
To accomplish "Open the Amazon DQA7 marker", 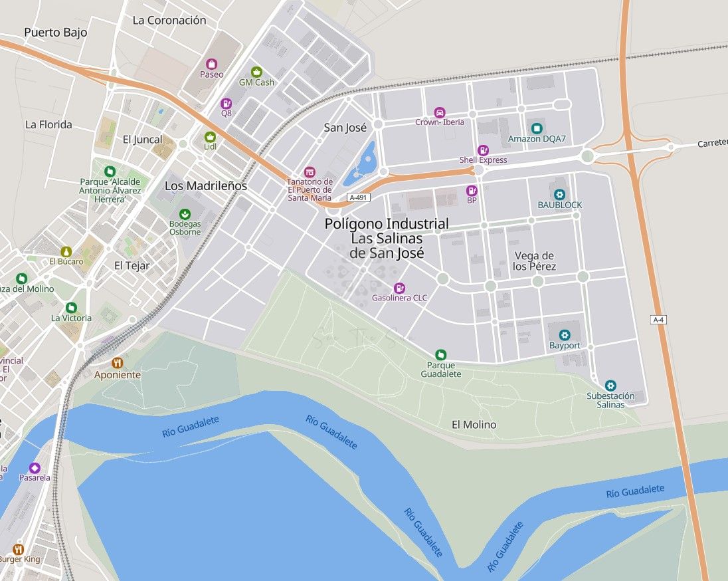I will point(537,128).
